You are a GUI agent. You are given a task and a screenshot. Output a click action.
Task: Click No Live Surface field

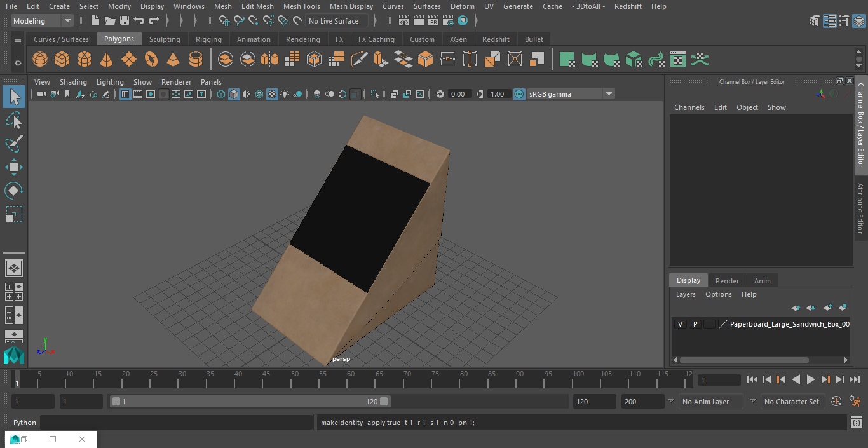tap(337, 21)
